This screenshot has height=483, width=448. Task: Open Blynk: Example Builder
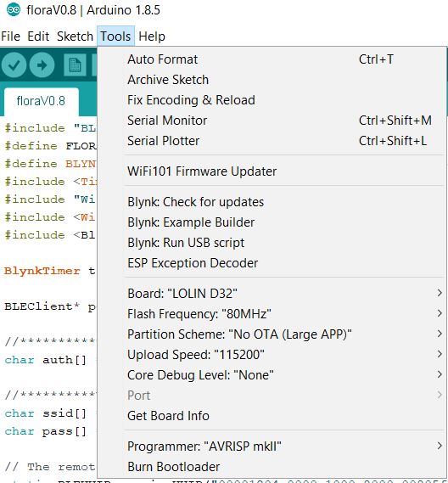[x=272, y=222]
